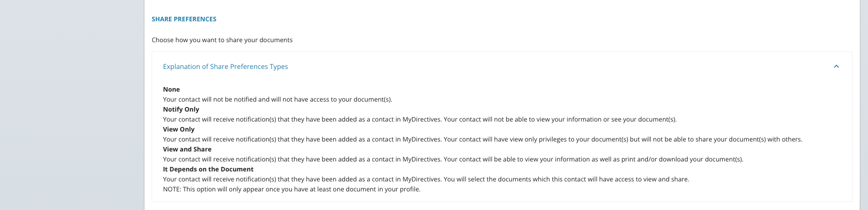The image size is (868, 210).
Task: Click the bold None heading
Action: pos(171,89)
